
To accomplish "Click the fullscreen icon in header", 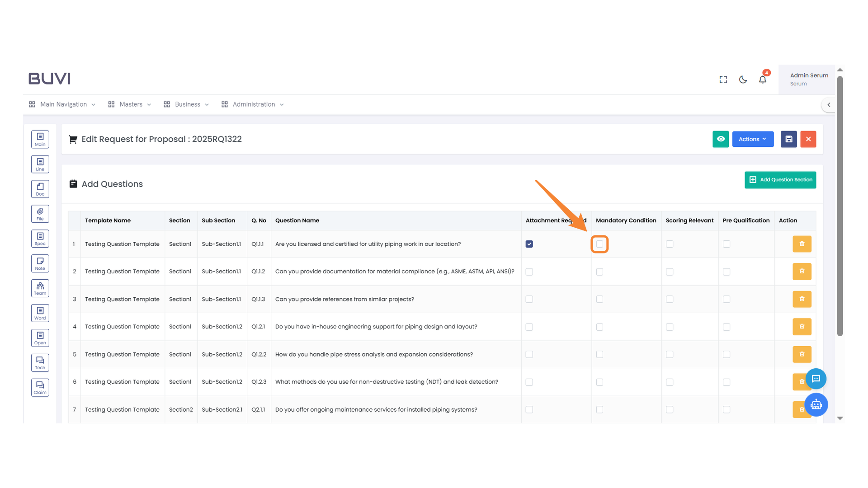I will 723,80.
